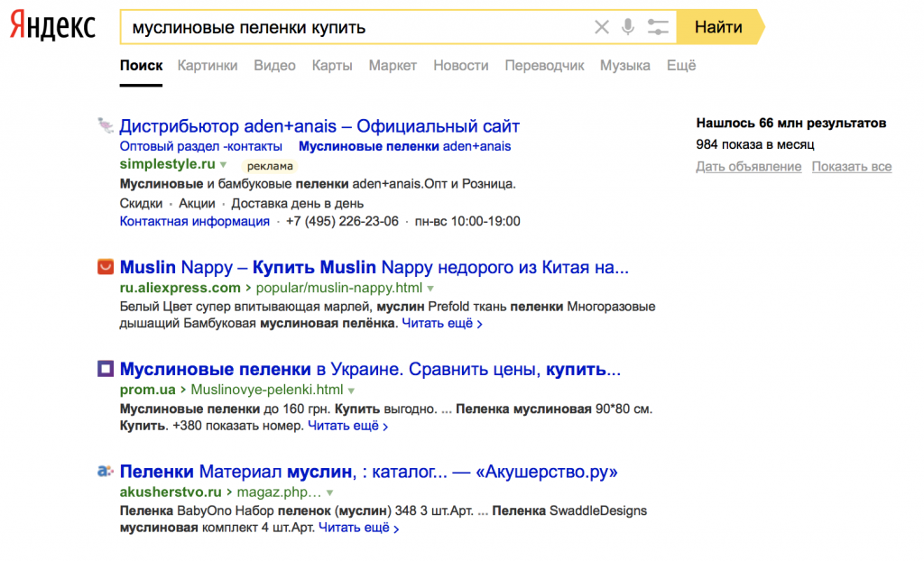Open the 'Muslin Nappy – Купить Muslin Nappy' result

pyautogui.click(x=374, y=268)
